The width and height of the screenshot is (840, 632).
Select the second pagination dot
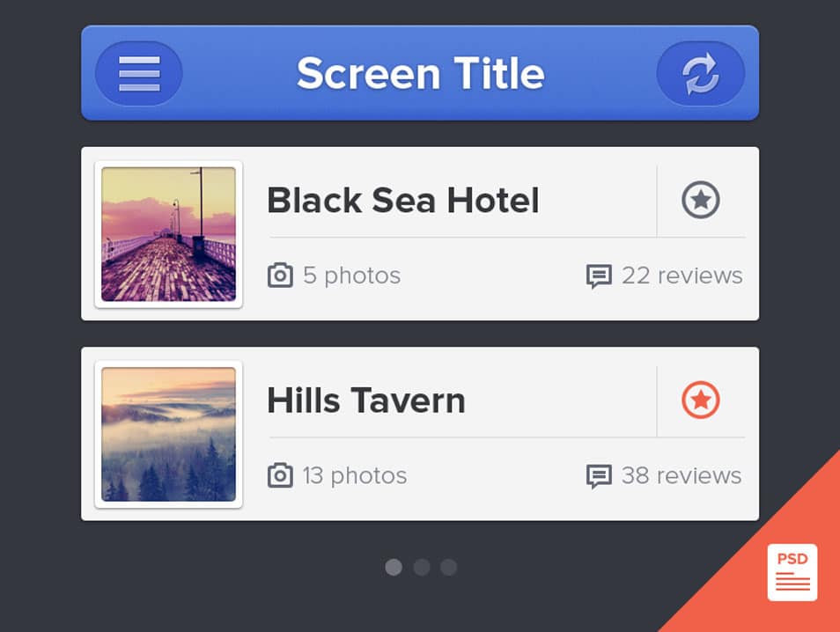(422, 568)
